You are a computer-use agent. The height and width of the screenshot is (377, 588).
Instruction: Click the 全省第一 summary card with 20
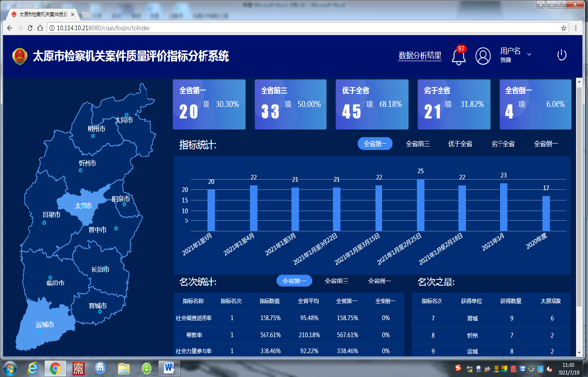[x=208, y=104]
